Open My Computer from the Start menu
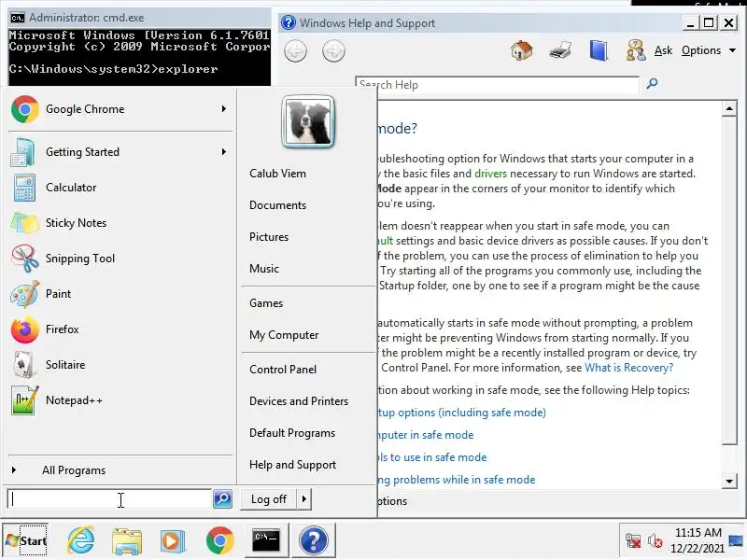Viewport: 747px width, 560px height. click(284, 335)
